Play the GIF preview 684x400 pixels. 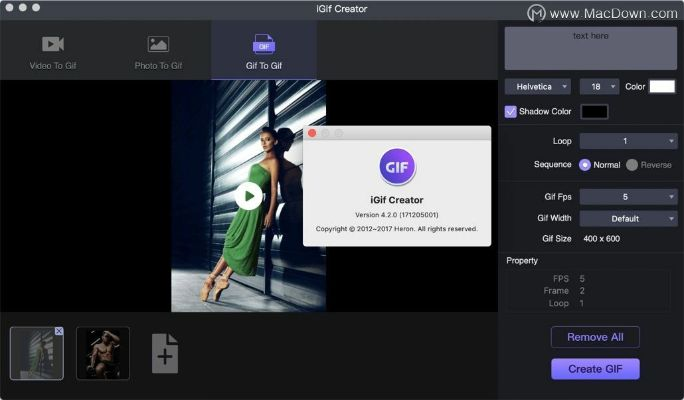click(249, 196)
